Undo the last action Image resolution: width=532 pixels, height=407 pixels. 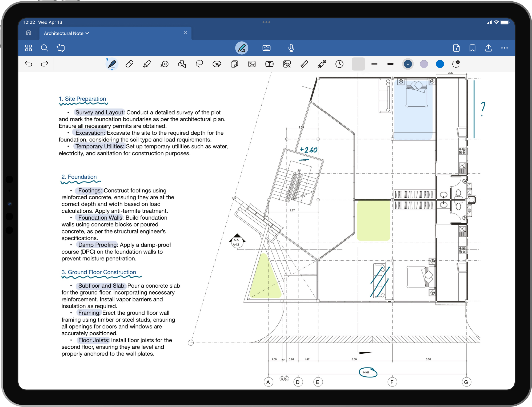[29, 64]
